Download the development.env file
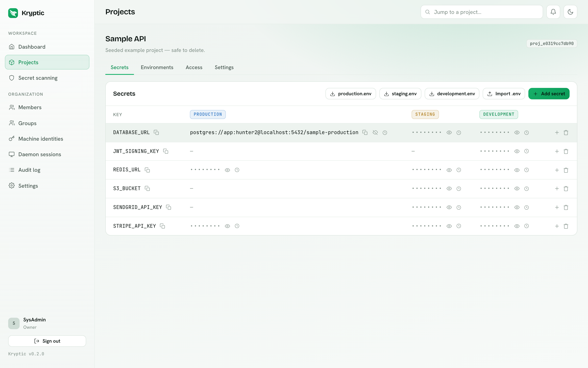The image size is (588, 368). tap(452, 94)
